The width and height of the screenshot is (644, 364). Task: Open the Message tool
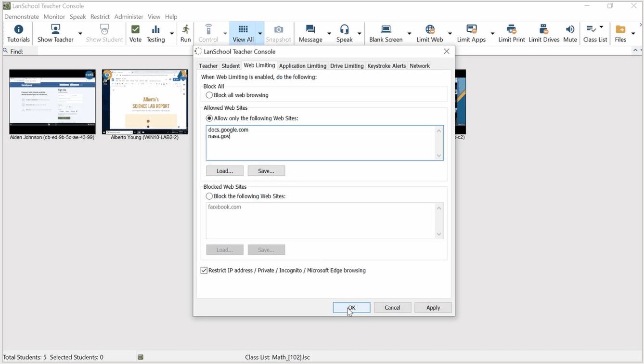[310, 34]
